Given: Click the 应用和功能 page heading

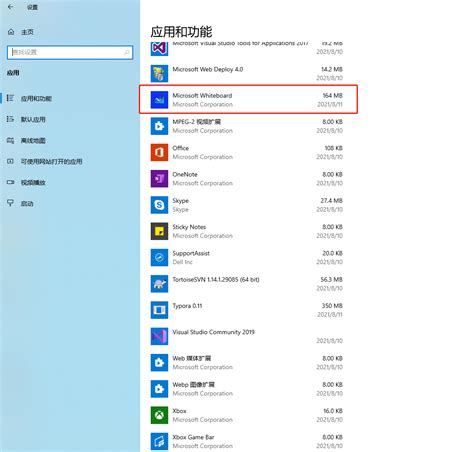Looking at the screenshot, I should tap(181, 32).
